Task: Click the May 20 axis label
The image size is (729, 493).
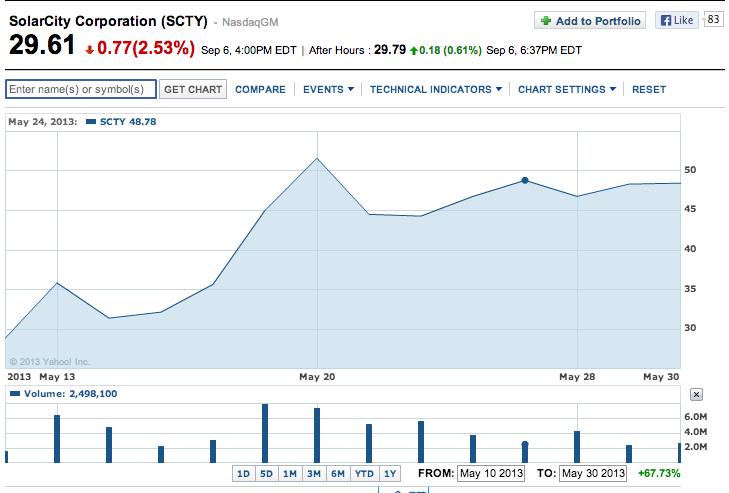Action: coord(317,377)
